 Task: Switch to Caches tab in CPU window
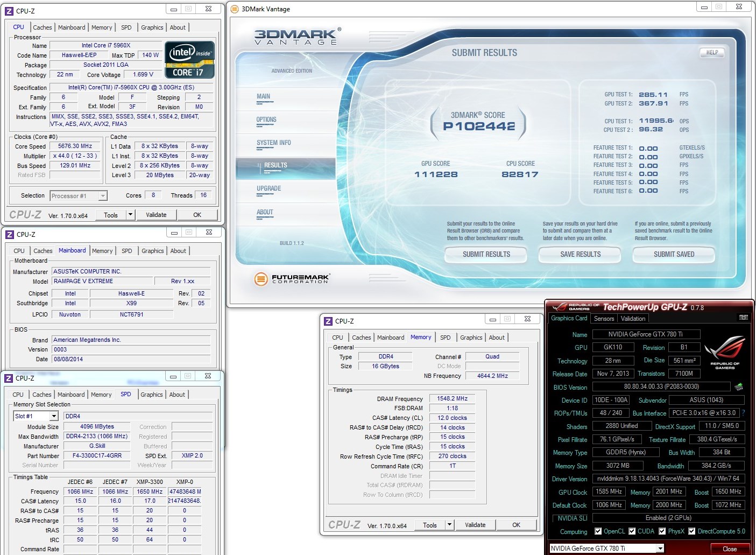[43, 27]
